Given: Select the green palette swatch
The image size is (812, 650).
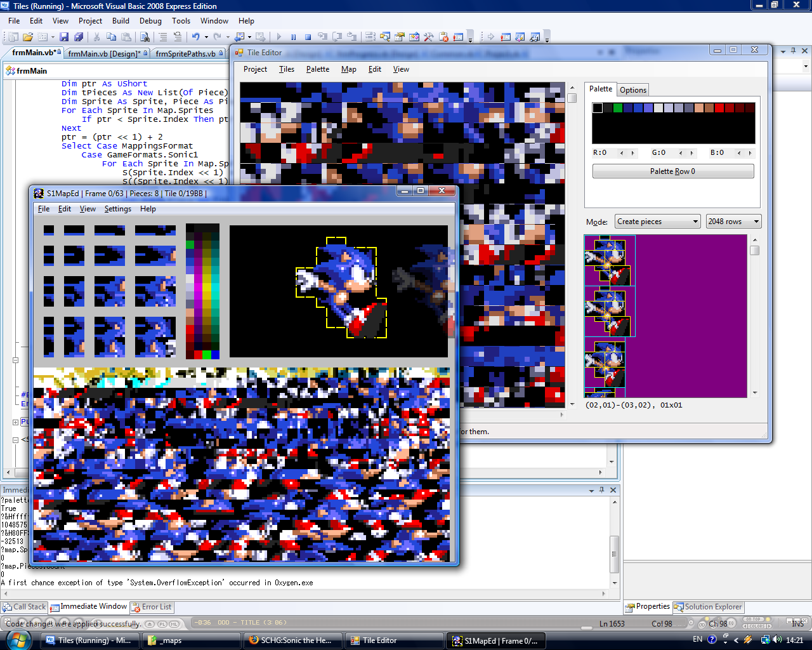Looking at the screenshot, I should (618, 108).
